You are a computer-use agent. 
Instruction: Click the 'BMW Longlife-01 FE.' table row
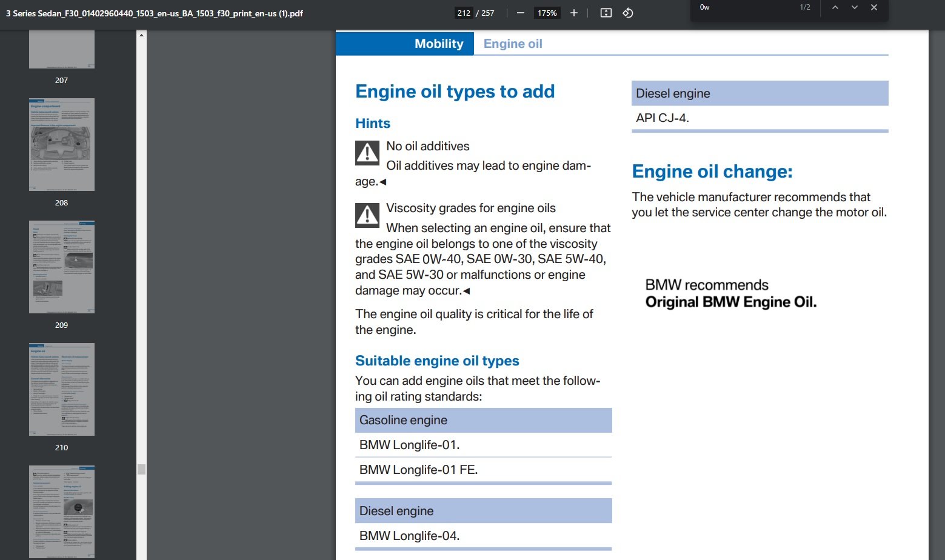click(483, 470)
